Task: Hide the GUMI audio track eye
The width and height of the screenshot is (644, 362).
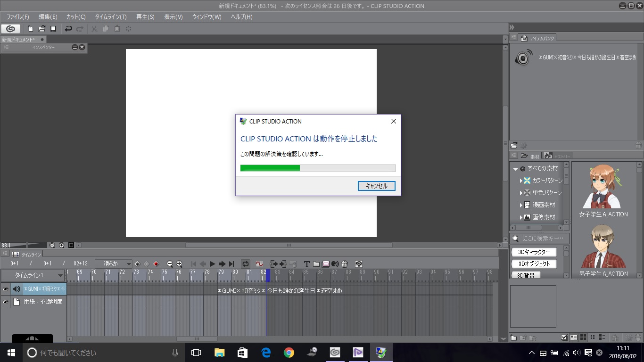Action: 6,289
